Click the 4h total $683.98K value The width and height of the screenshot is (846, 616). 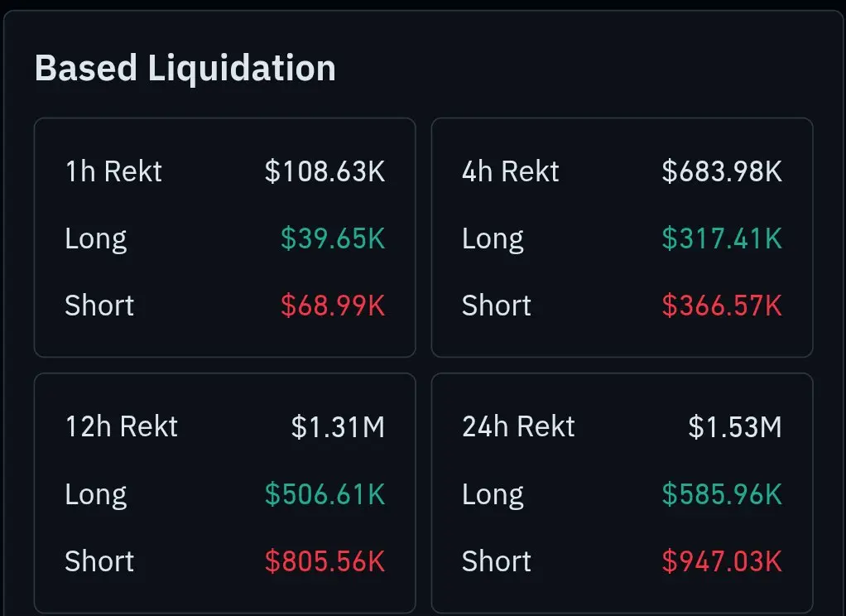pyautogui.click(x=722, y=171)
